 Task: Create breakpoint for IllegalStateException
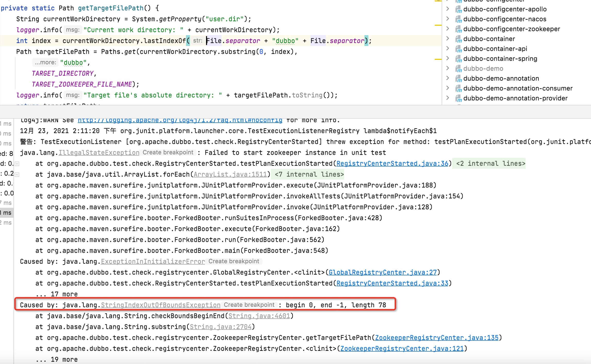coord(168,152)
